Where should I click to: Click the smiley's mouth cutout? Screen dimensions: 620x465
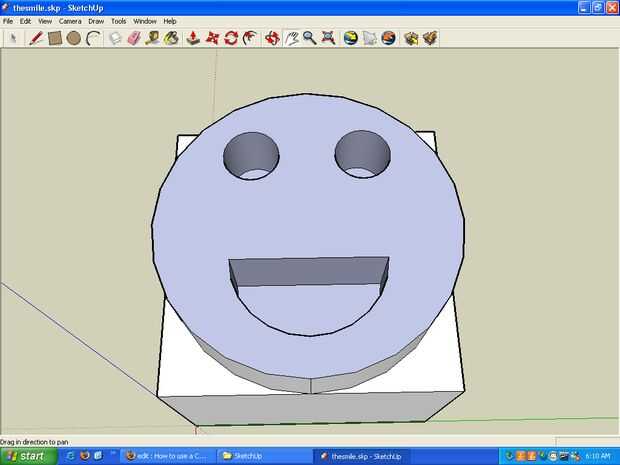(309, 297)
